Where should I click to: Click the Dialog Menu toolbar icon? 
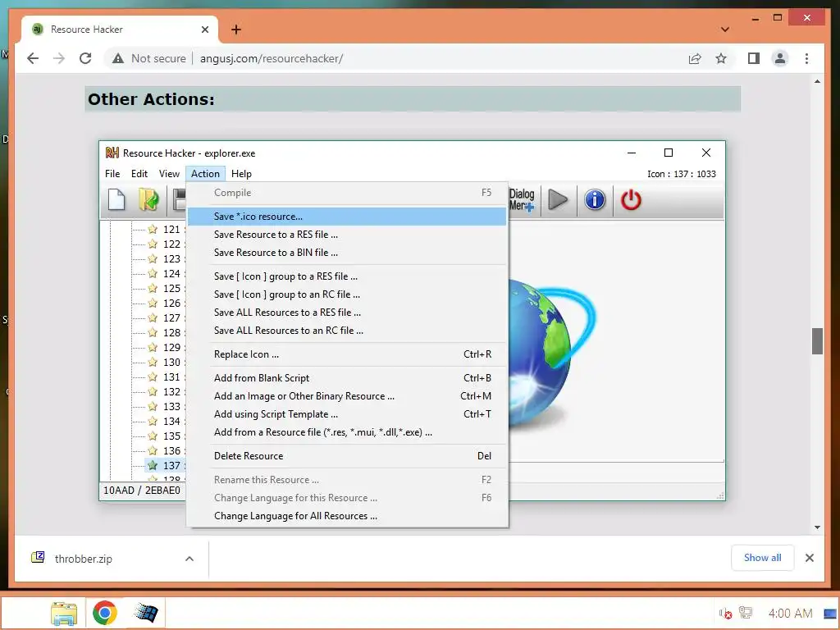(522, 200)
